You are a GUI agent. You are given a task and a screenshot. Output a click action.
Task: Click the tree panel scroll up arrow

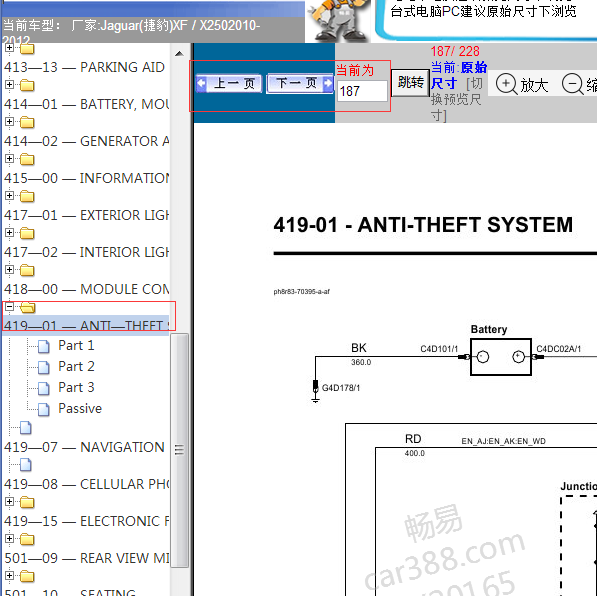pos(179,54)
